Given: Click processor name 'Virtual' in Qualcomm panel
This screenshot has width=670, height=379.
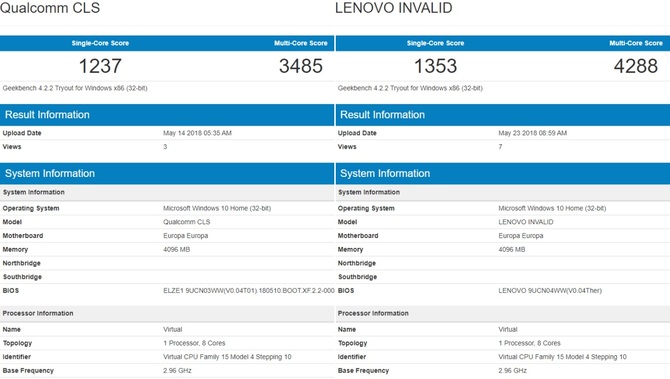Looking at the screenshot, I should 173,329.
